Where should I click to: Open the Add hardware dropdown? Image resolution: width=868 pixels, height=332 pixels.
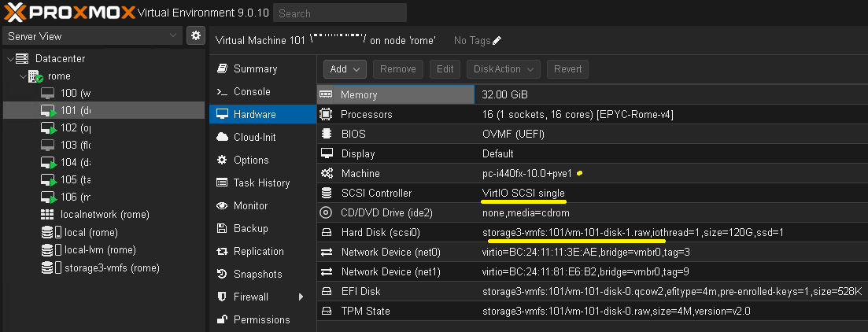click(x=345, y=69)
